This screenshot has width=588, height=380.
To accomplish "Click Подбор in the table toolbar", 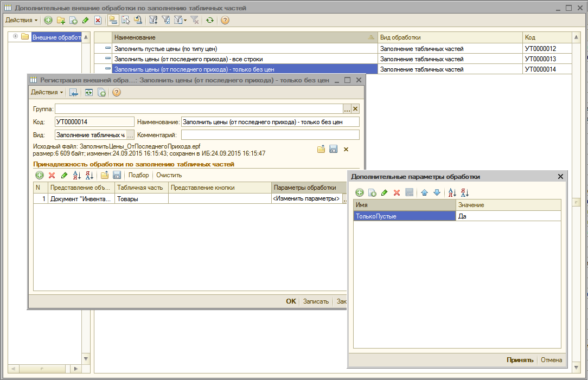I will (138, 175).
